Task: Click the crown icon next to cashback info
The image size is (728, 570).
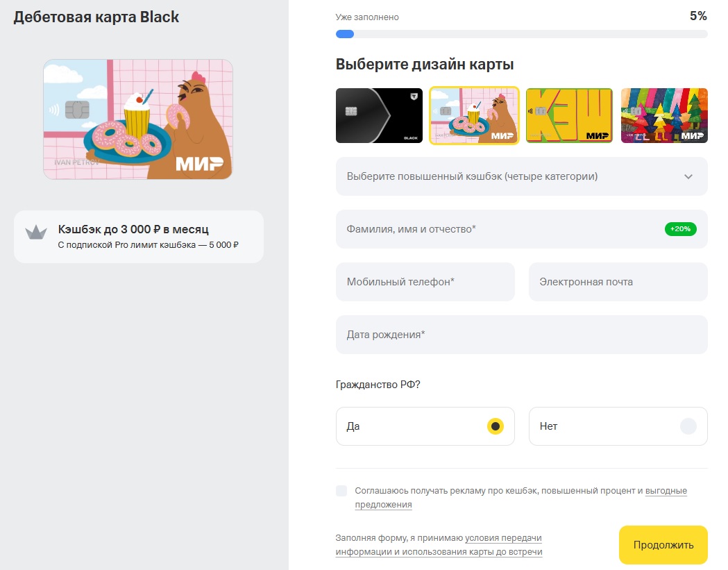Action: coord(36,232)
